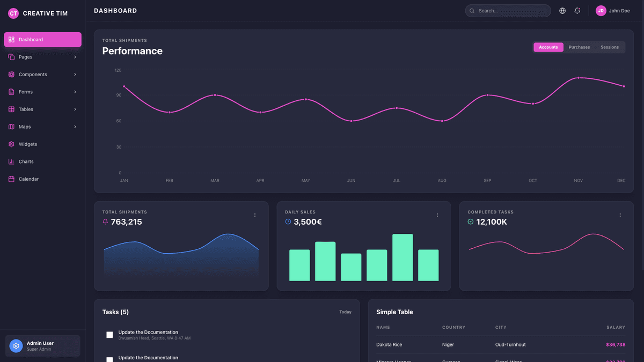Image resolution: width=644 pixels, height=362 pixels.
Task: Switch to the Sessions tab
Action: pyautogui.click(x=610, y=47)
